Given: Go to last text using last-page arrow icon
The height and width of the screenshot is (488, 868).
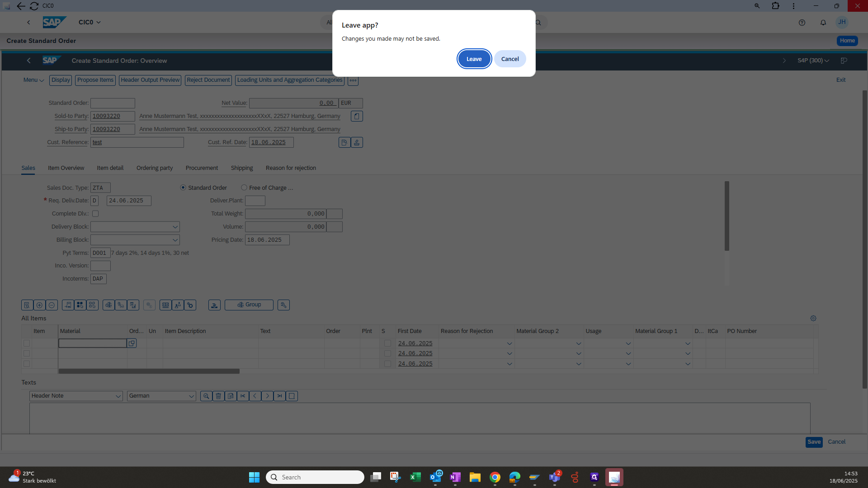Looking at the screenshot, I should [279, 396].
